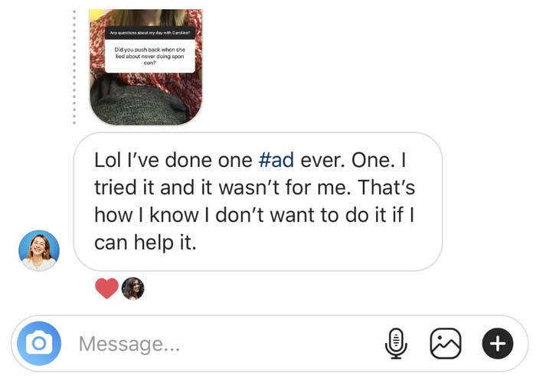The image size is (536, 392).
Task: Tap the 'Lol I've done one' message bubble
Action: (258, 201)
